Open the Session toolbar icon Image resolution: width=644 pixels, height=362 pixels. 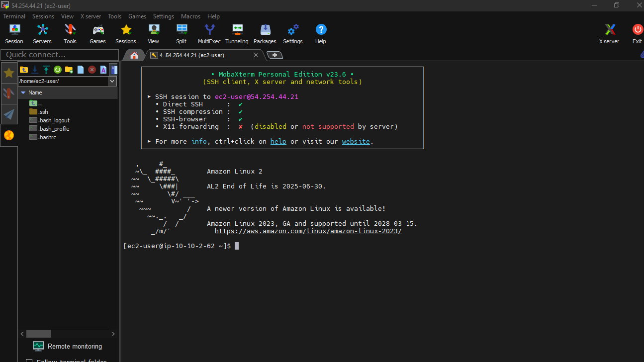[14, 34]
